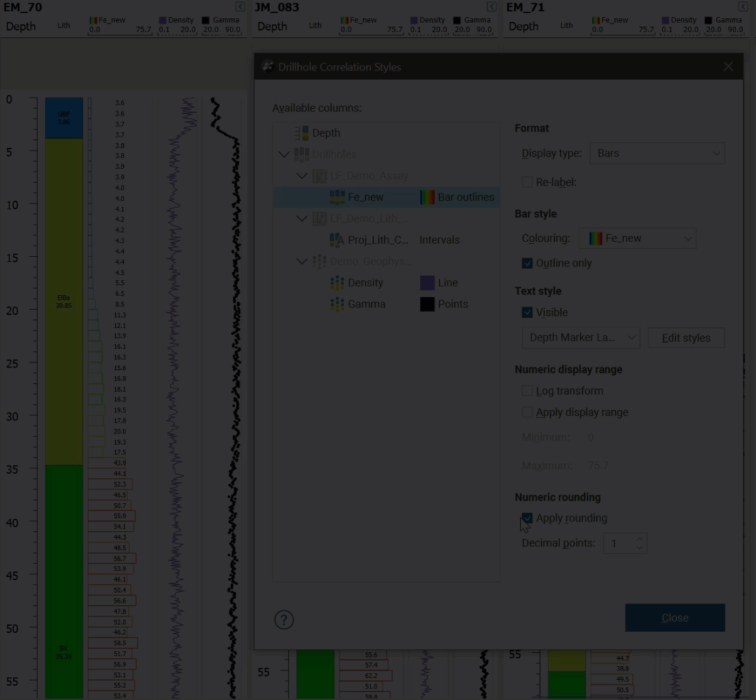Click the Density column icon
Screen dimensions: 756x700
pyautogui.click(x=337, y=283)
